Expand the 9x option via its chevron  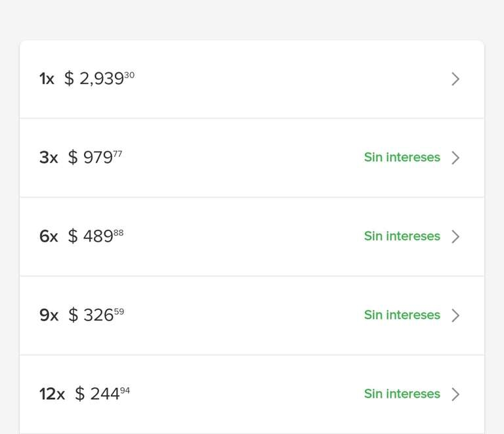[455, 315]
